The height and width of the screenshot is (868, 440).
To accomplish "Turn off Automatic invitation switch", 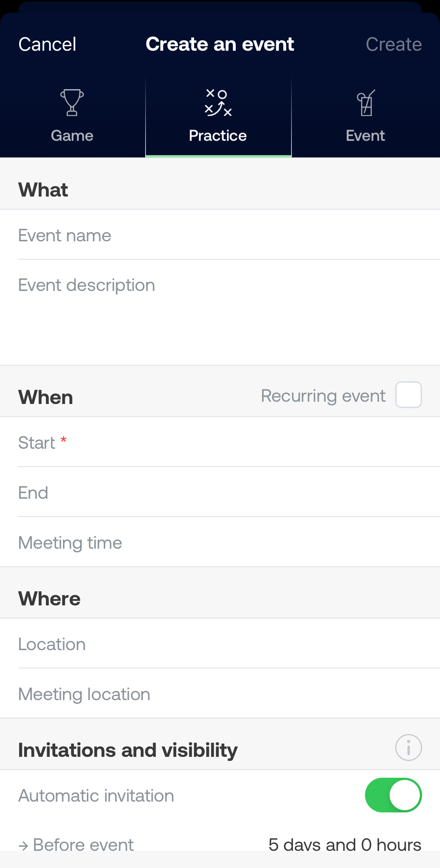I will point(393,795).
